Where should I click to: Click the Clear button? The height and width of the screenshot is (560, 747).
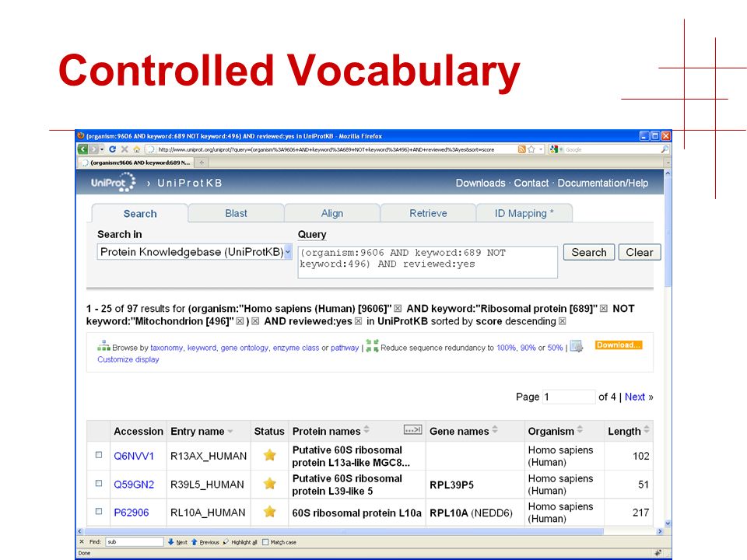(640, 252)
